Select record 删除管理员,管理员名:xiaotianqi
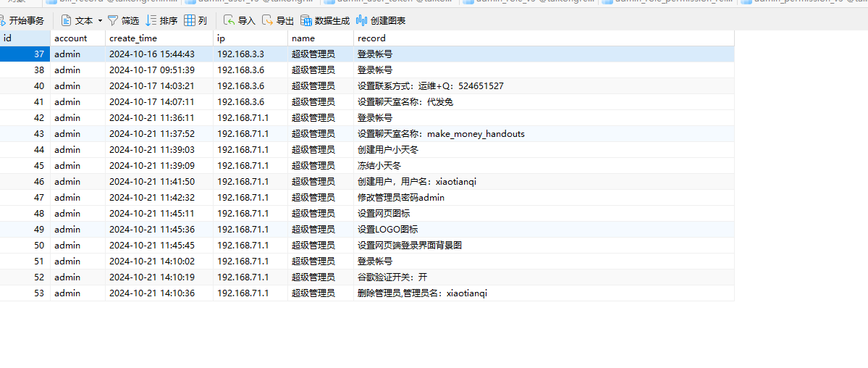868x368 pixels. (544, 293)
